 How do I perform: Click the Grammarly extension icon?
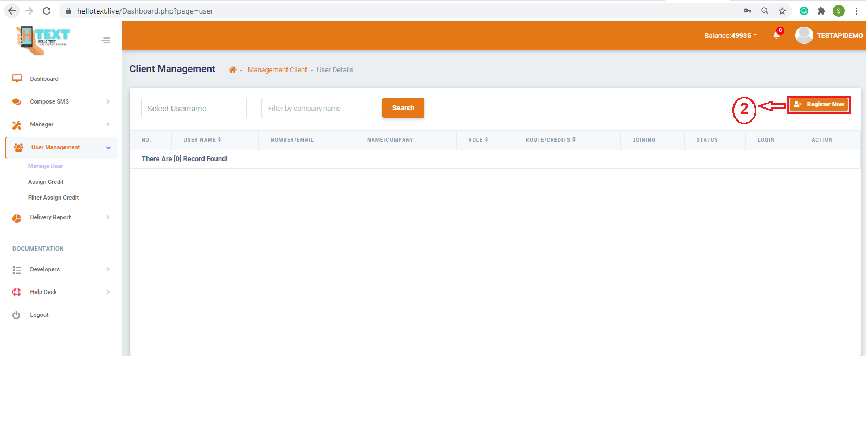pyautogui.click(x=804, y=11)
